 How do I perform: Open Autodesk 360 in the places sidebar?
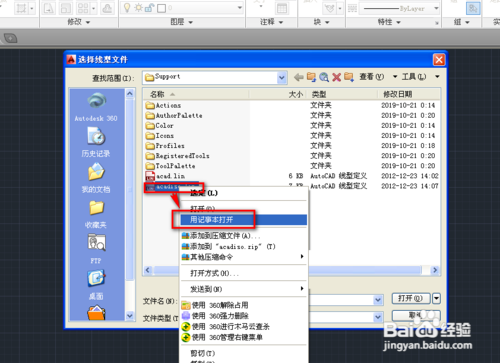96,107
